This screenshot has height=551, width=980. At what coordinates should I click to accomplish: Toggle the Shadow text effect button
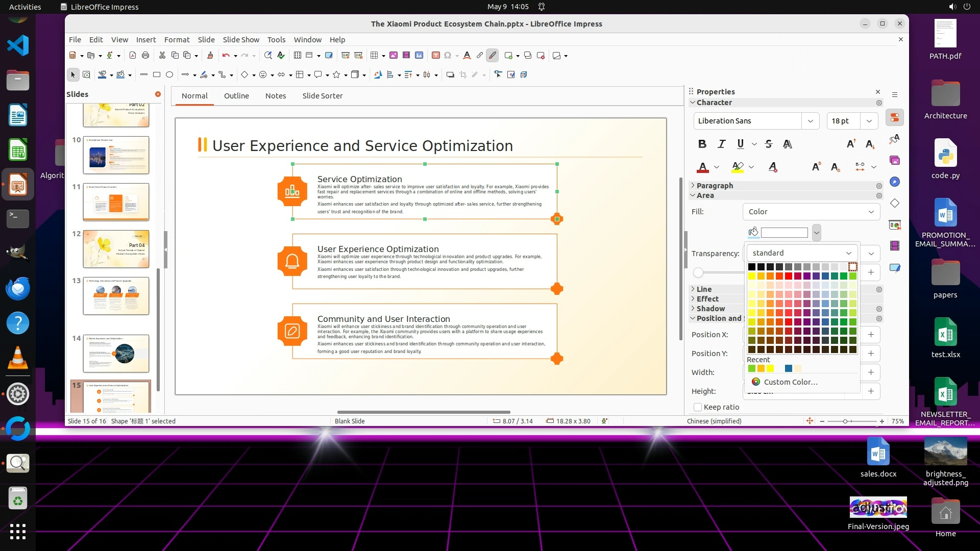pyautogui.click(x=788, y=144)
